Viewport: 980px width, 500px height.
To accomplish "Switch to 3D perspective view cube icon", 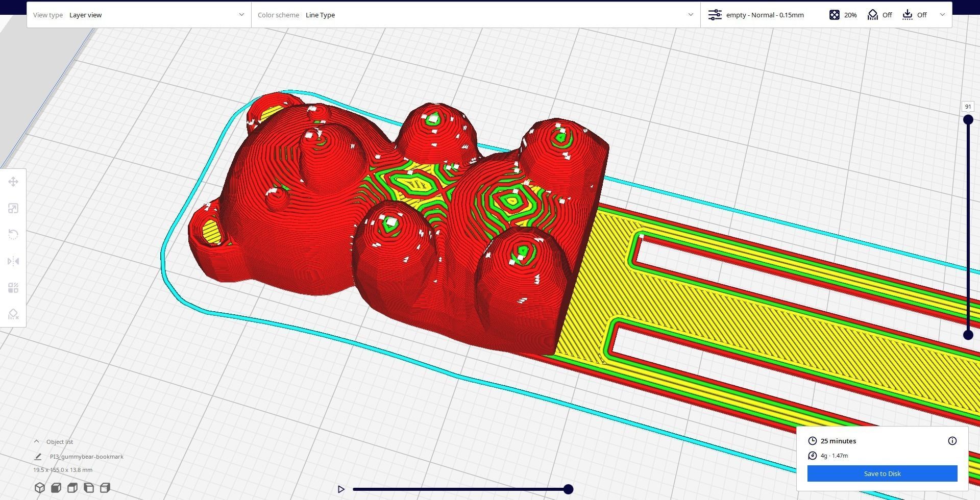I will 40,488.
